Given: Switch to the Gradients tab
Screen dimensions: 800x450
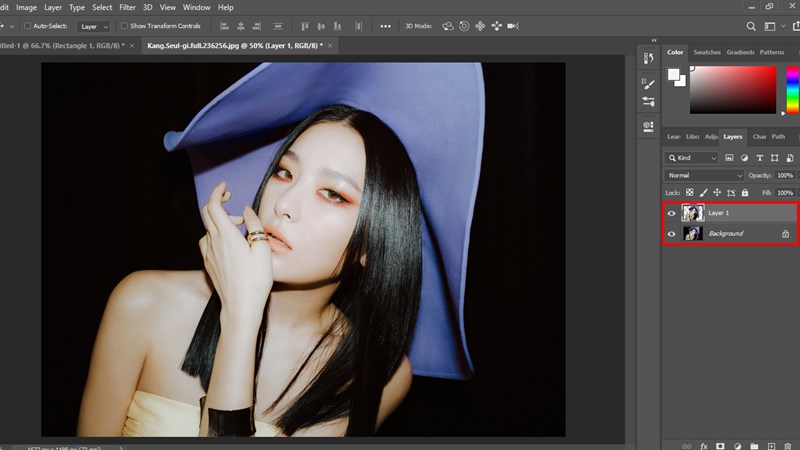Looking at the screenshot, I should tap(740, 52).
